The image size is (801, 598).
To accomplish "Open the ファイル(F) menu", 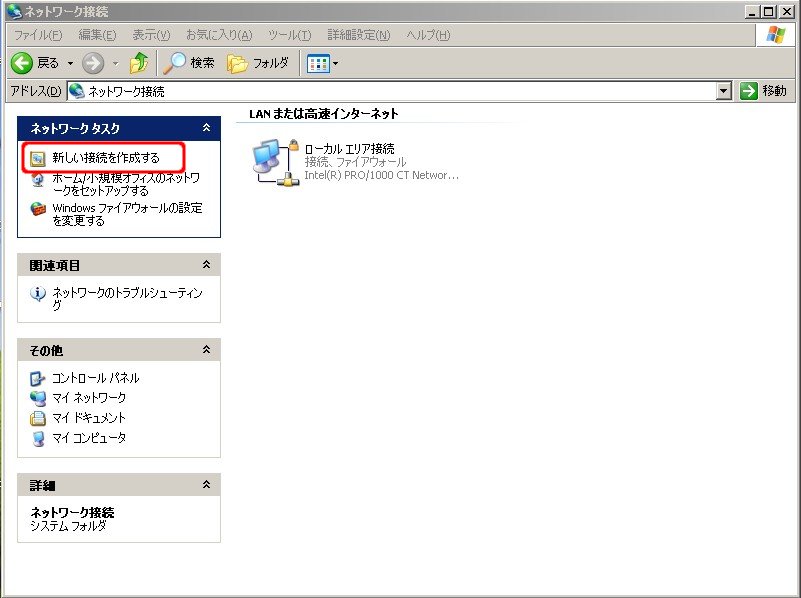I will [38, 35].
